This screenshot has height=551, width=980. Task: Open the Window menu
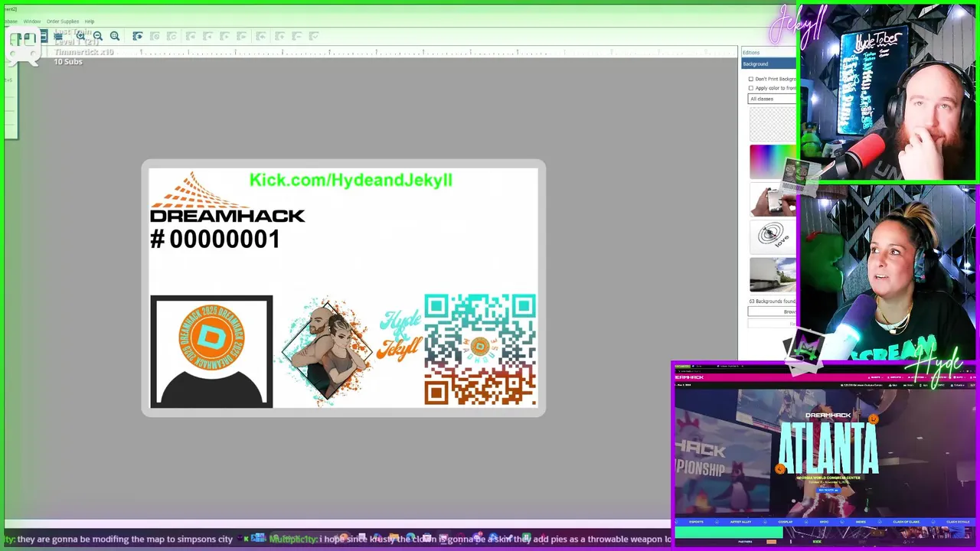(32, 21)
